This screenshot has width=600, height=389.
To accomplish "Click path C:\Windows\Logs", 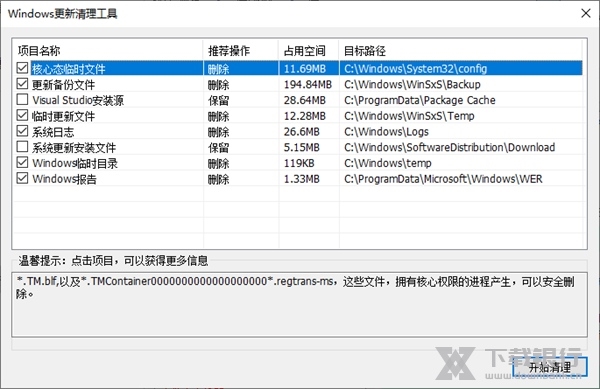I will pyautogui.click(x=386, y=132).
